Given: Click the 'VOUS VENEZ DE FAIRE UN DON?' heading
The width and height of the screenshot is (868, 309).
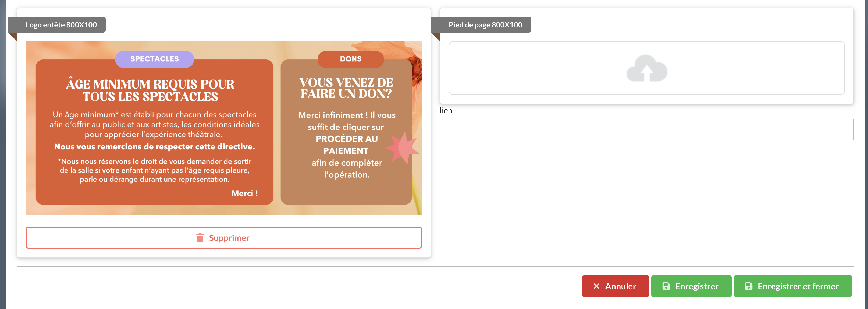Looking at the screenshot, I should [346, 88].
